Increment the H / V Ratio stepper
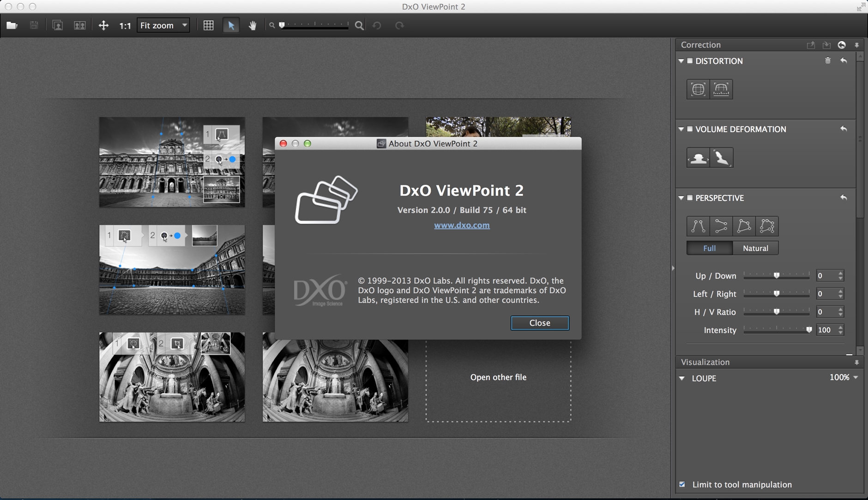 pyautogui.click(x=841, y=309)
